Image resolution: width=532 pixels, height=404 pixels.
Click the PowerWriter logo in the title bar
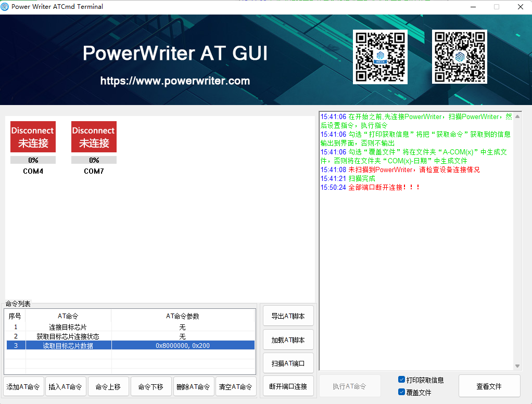5,6
